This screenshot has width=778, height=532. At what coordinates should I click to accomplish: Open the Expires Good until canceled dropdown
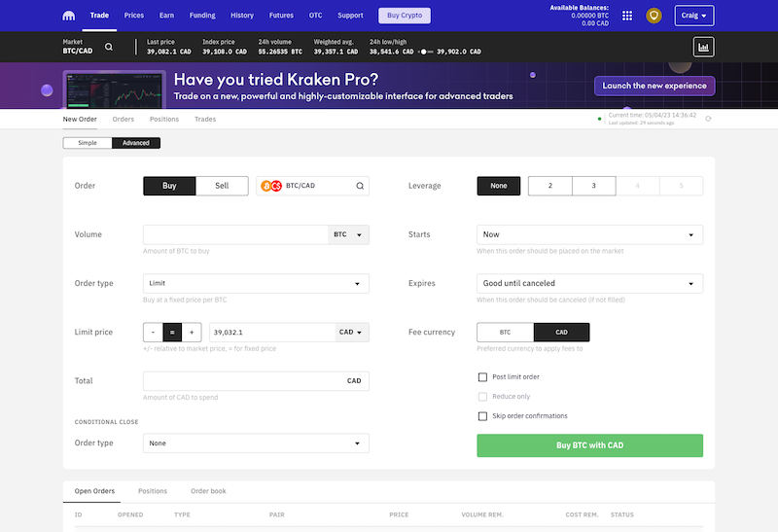click(x=589, y=283)
